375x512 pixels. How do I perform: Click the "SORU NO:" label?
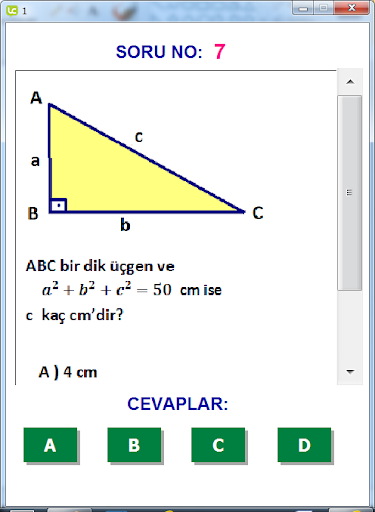coord(159,52)
